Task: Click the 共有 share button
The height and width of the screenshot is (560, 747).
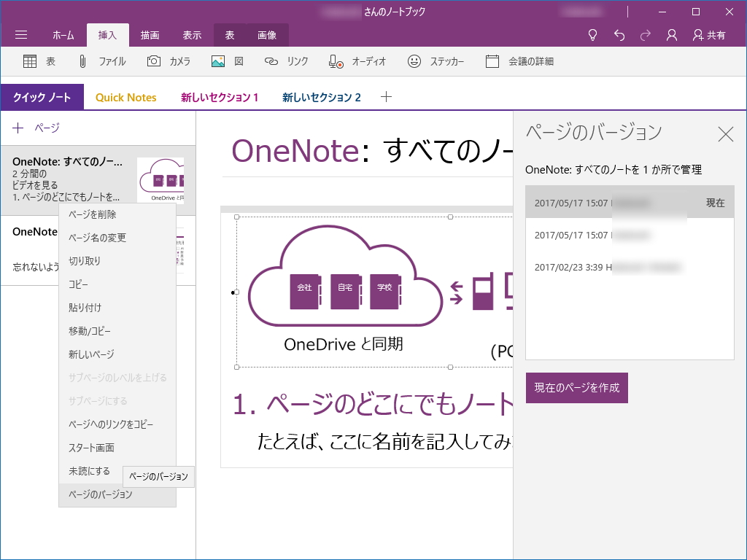Action: click(x=709, y=35)
